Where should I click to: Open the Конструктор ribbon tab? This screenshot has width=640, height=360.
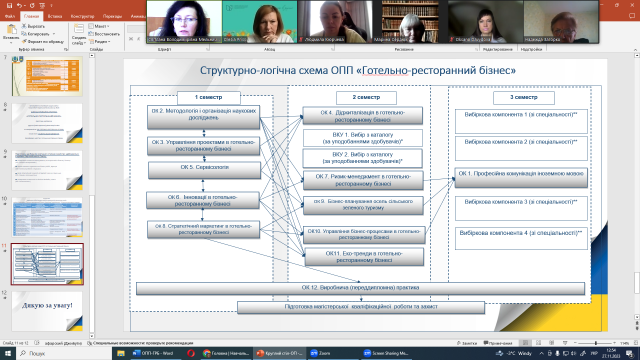click(x=82, y=16)
